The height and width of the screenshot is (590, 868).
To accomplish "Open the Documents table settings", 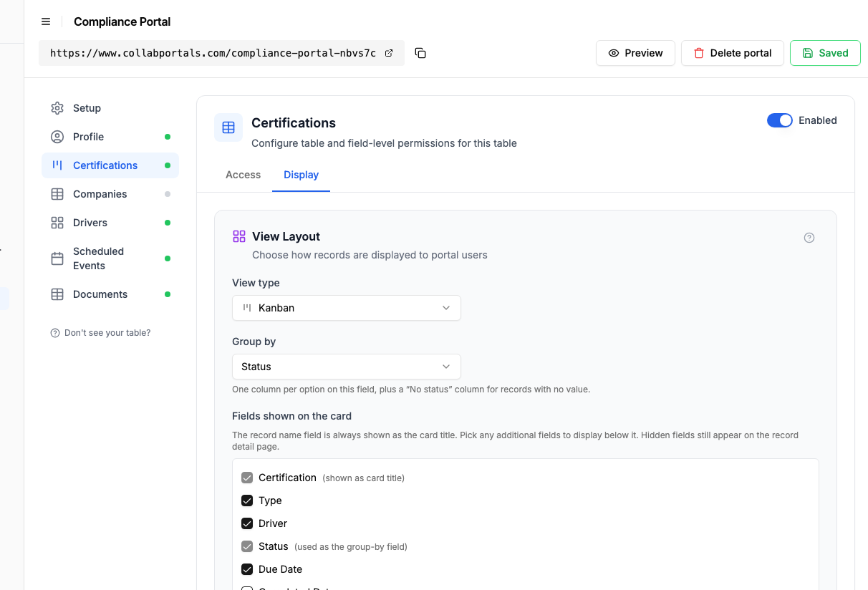I will (110, 294).
